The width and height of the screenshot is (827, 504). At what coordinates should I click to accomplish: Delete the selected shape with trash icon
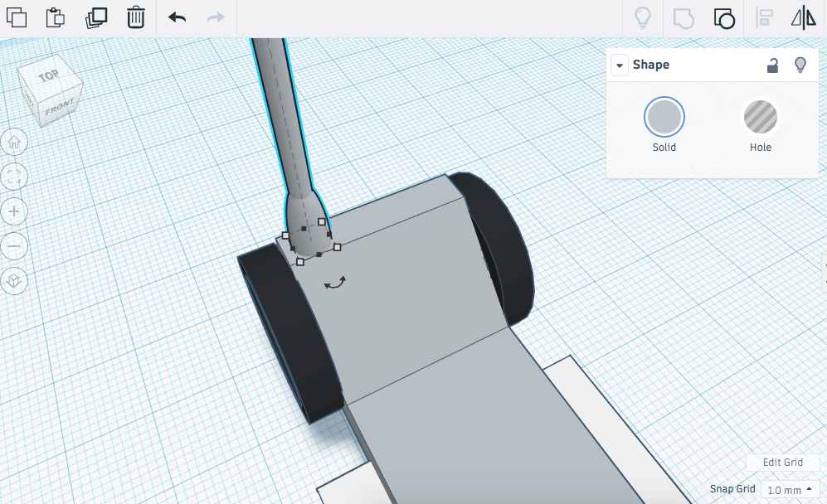(135, 18)
